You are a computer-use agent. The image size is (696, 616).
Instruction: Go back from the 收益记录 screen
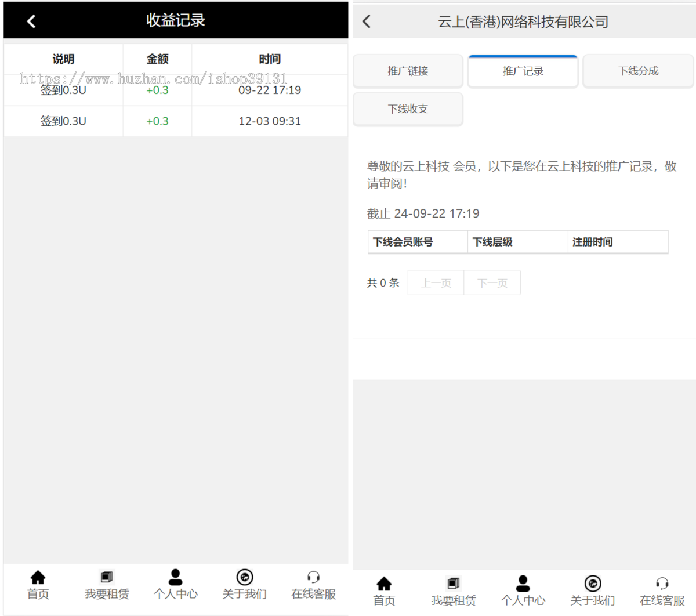(31, 21)
